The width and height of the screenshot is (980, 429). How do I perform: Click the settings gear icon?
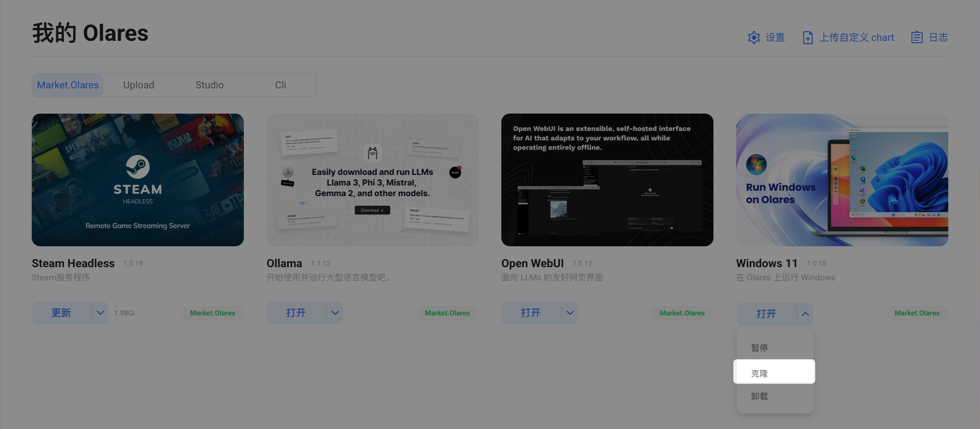(754, 37)
